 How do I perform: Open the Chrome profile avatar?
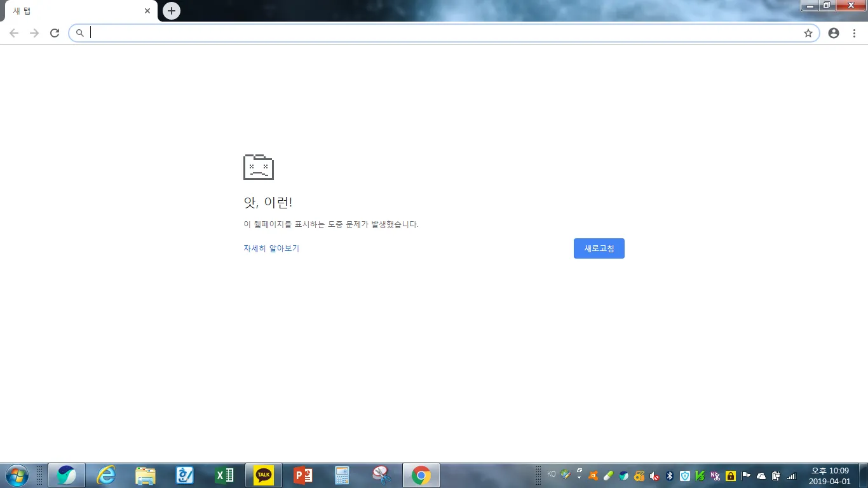pyautogui.click(x=834, y=33)
